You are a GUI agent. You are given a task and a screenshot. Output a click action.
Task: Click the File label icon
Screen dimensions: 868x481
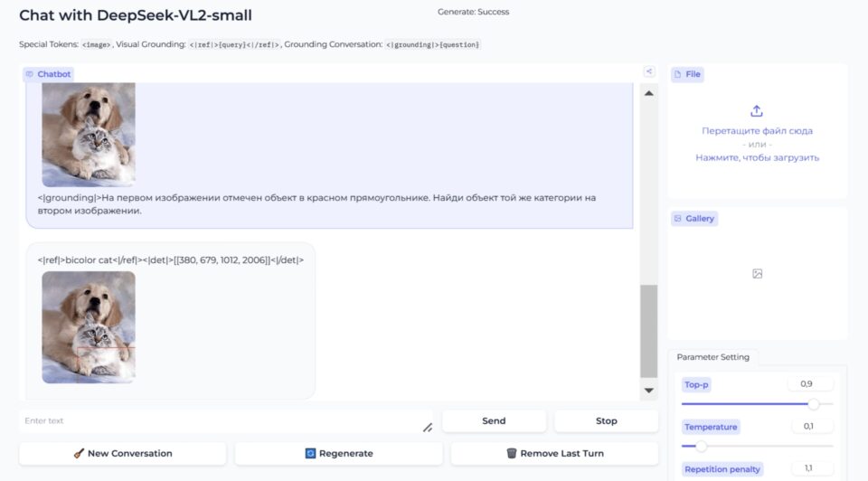(677, 74)
